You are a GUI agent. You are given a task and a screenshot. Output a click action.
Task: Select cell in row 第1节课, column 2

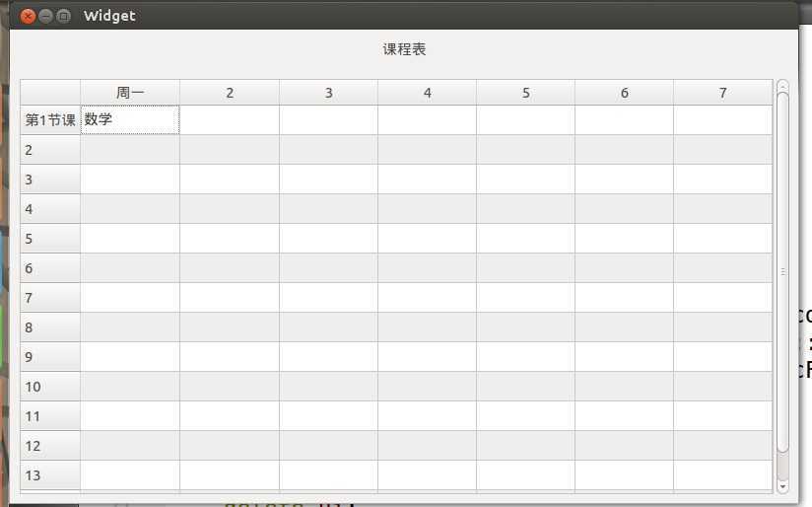[x=230, y=120]
